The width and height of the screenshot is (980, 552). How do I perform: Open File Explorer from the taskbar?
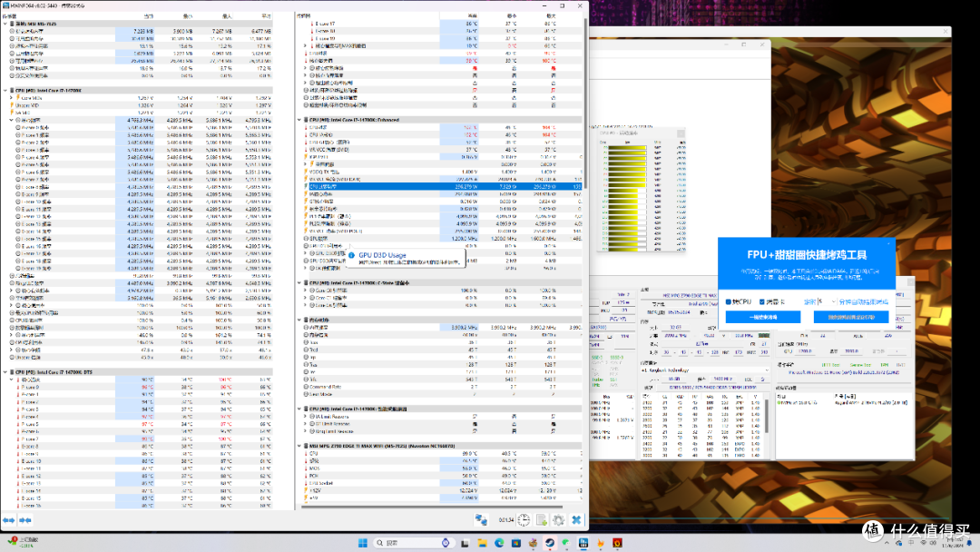click(x=482, y=543)
